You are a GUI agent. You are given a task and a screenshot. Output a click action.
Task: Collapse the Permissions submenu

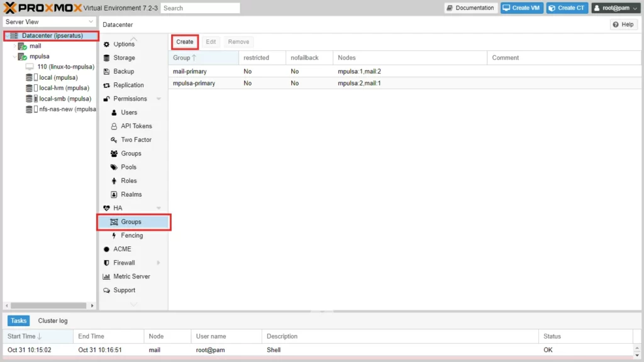click(x=158, y=99)
